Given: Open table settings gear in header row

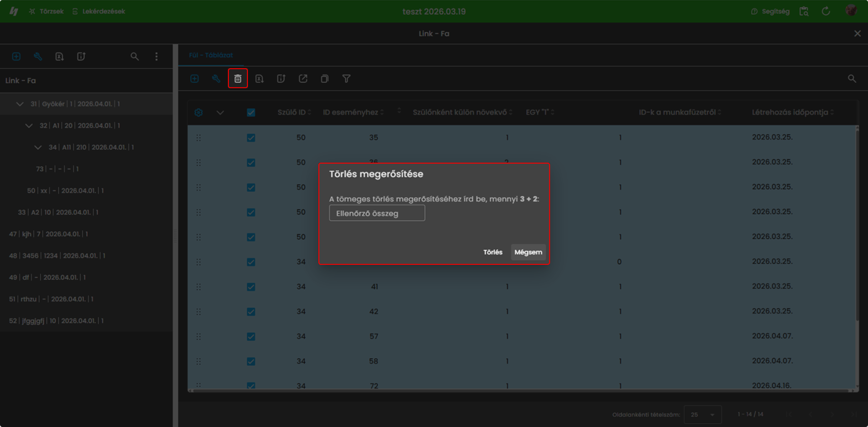Looking at the screenshot, I should pos(198,112).
